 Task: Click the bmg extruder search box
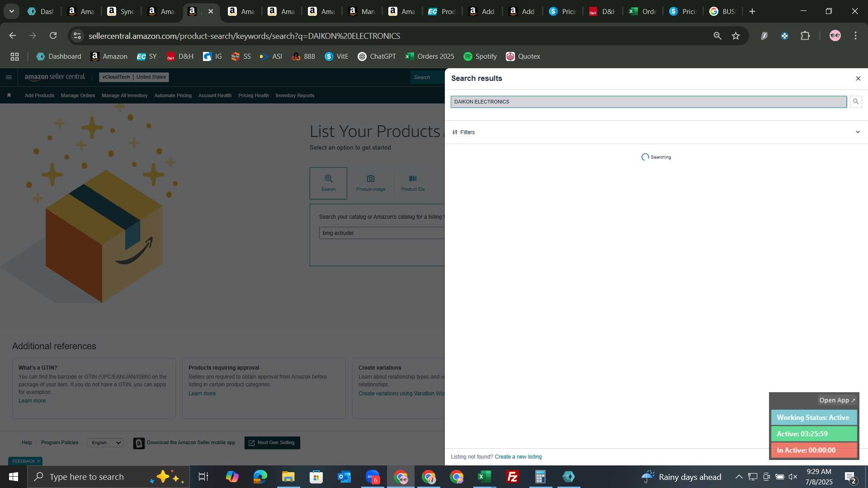point(382,233)
